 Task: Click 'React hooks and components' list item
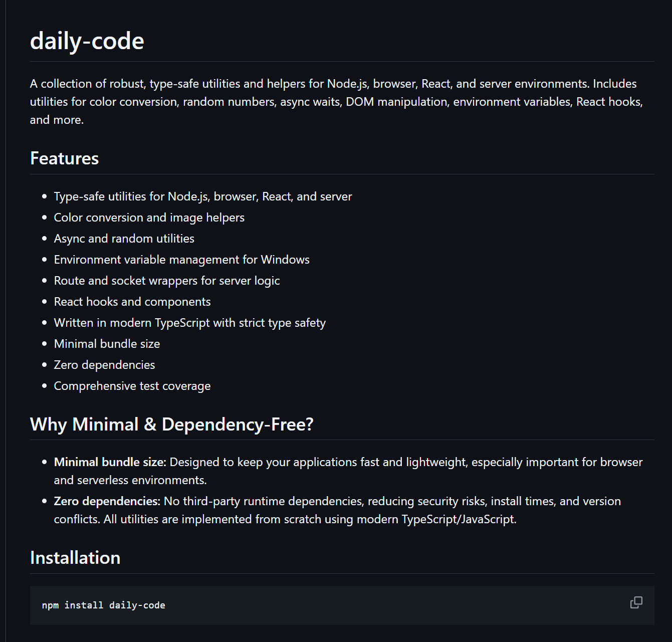click(x=132, y=302)
